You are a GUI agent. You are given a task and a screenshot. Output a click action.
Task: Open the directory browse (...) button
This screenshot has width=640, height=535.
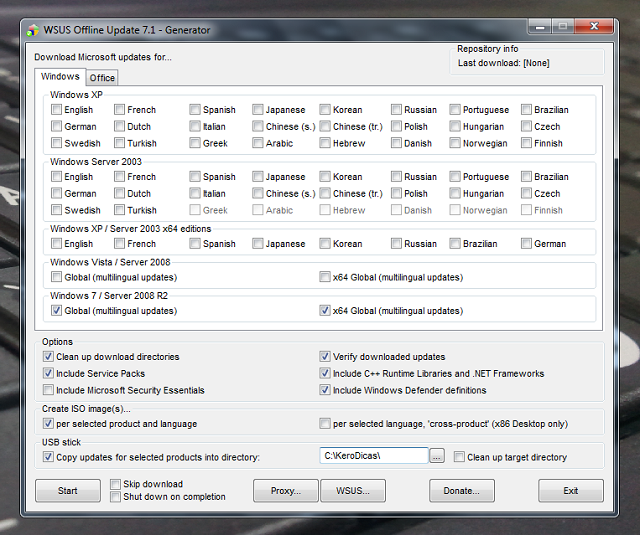(x=437, y=456)
